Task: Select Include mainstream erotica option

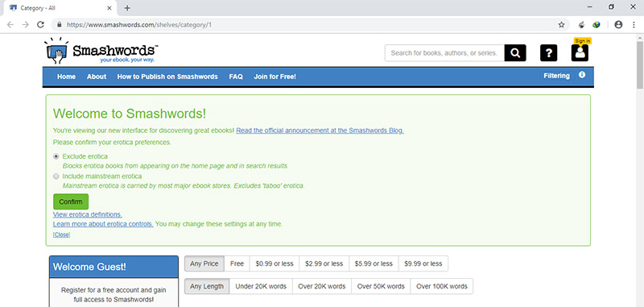Action: (56, 176)
